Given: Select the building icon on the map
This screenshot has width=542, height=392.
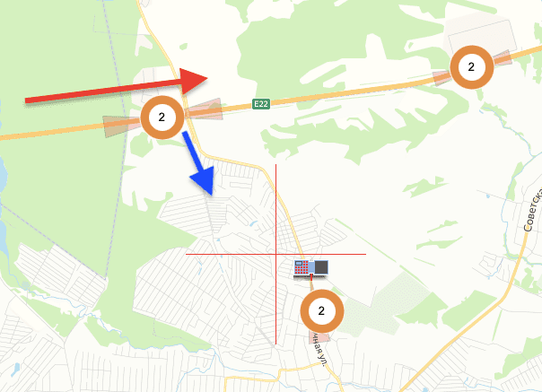Looking at the screenshot, I should 310,269.
